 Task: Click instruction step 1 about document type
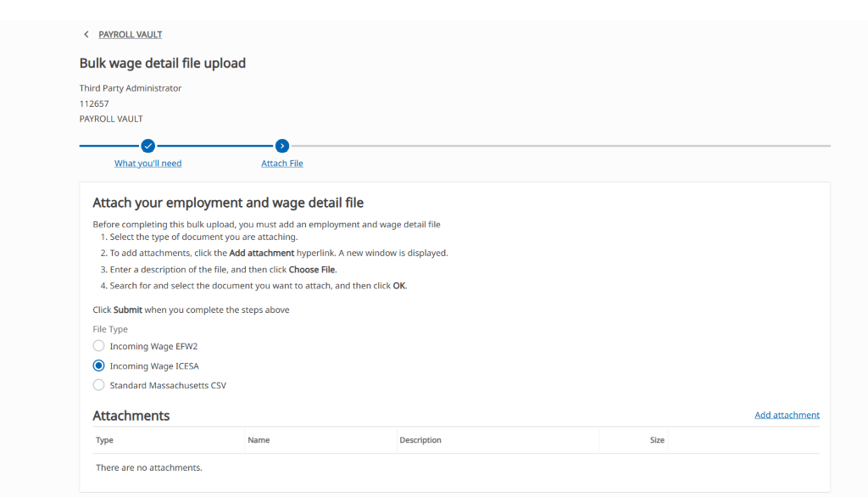[199, 237]
